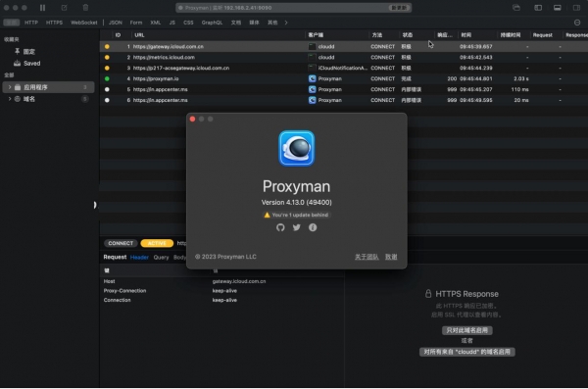The image size is (588, 389).
Task: Click the Proxyman client icon in row 4
Action: click(x=312, y=78)
